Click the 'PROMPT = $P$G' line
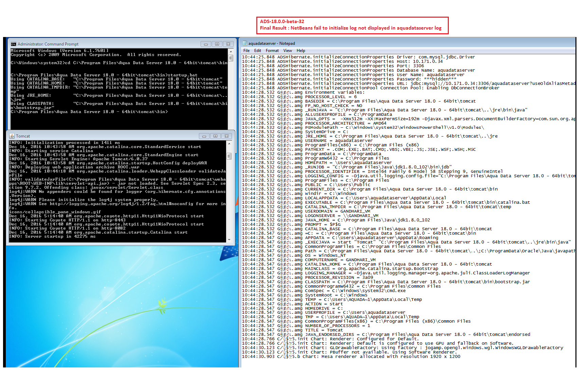 291,224
